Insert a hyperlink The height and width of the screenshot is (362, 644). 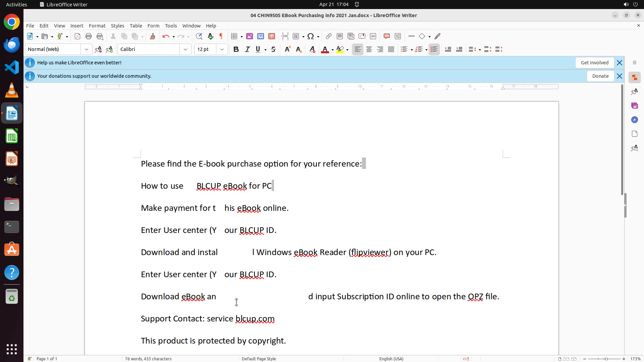tap(329, 36)
